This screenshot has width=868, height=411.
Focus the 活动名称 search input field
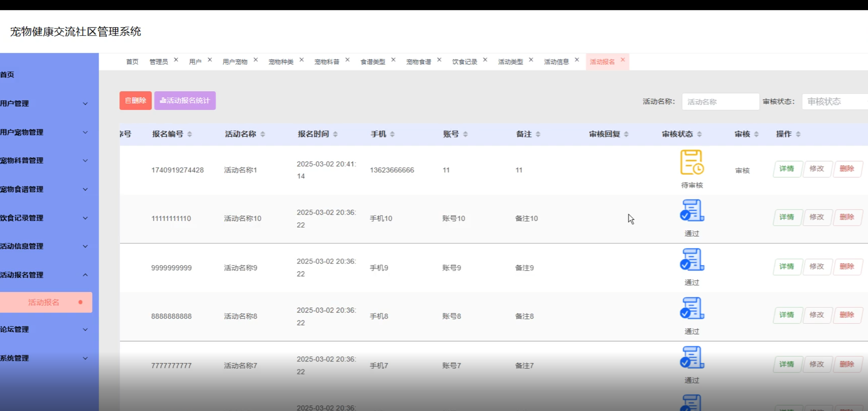point(720,102)
